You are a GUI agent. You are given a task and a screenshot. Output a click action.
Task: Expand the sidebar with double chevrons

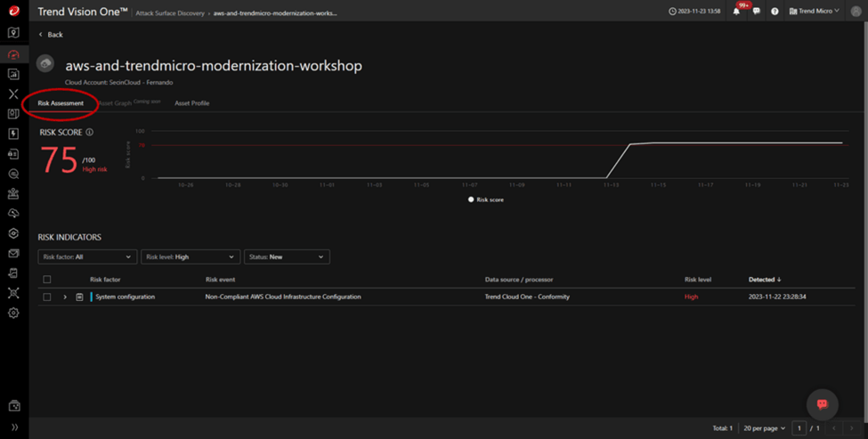[14, 427]
